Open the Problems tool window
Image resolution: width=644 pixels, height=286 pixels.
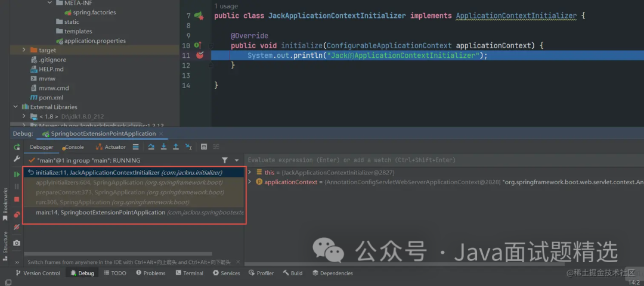151,273
